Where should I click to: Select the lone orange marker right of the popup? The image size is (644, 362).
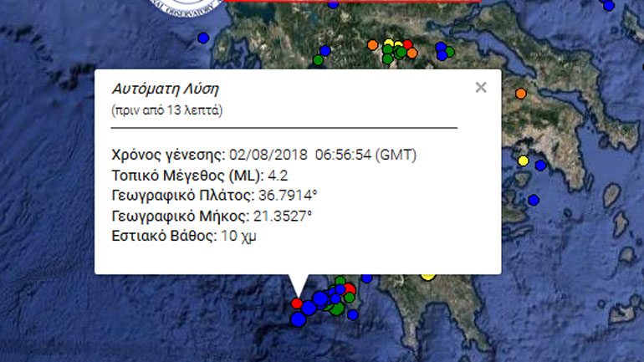click(521, 94)
